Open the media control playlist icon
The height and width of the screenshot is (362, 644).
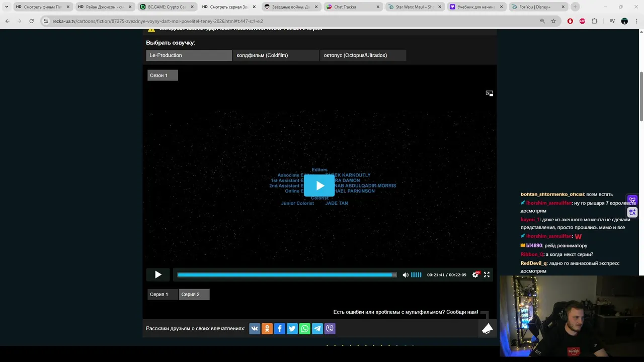pyautogui.click(x=612, y=21)
